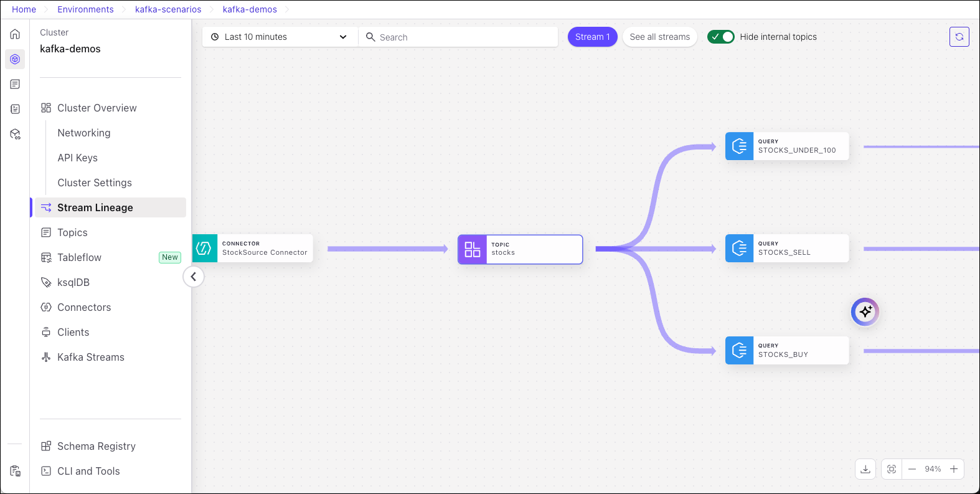Zoom in with the plus icon
980x494 pixels.
pyautogui.click(x=954, y=469)
